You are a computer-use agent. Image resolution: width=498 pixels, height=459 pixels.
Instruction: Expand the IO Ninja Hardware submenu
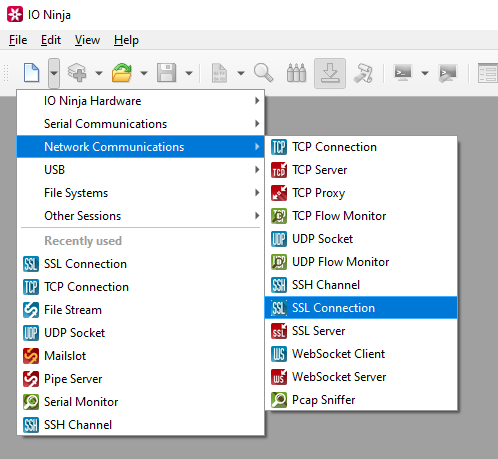coord(141,101)
